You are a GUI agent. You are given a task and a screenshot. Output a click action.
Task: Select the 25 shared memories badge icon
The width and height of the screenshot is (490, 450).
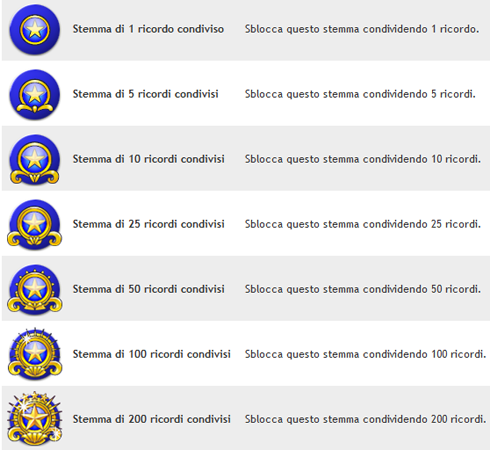pos(35,225)
